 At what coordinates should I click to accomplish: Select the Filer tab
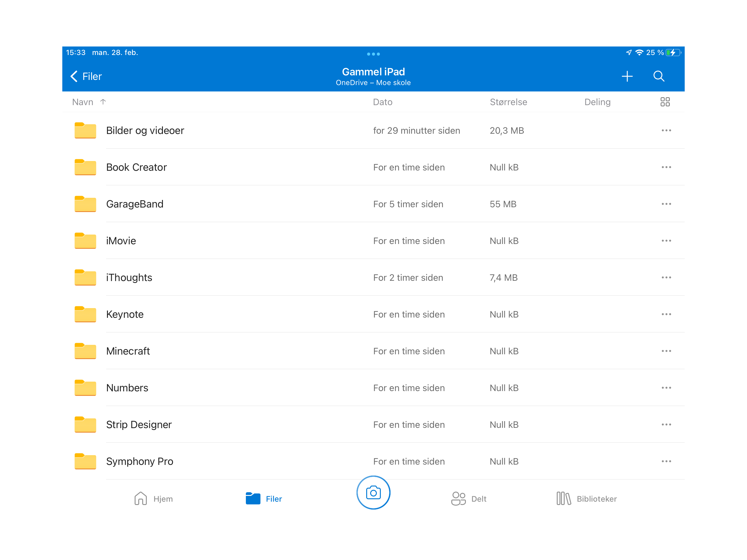point(264,499)
